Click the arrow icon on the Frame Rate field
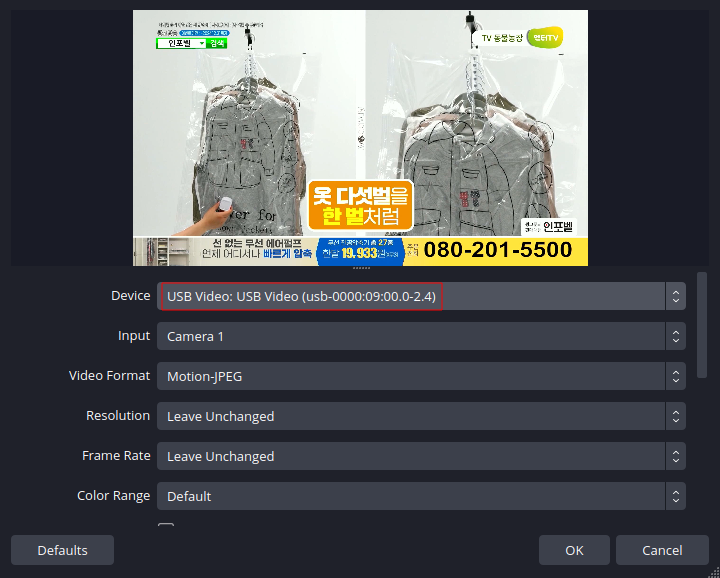720x578 pixels. point(676,456)
